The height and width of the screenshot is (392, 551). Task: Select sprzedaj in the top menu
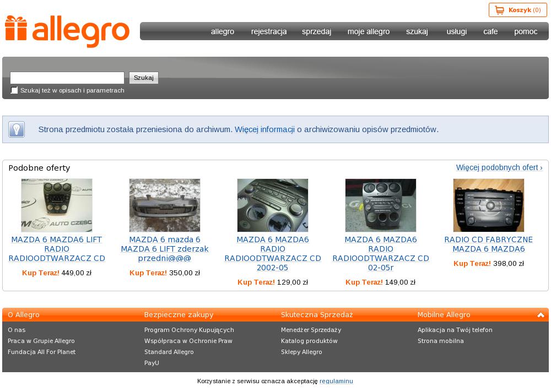coord(317,31)
